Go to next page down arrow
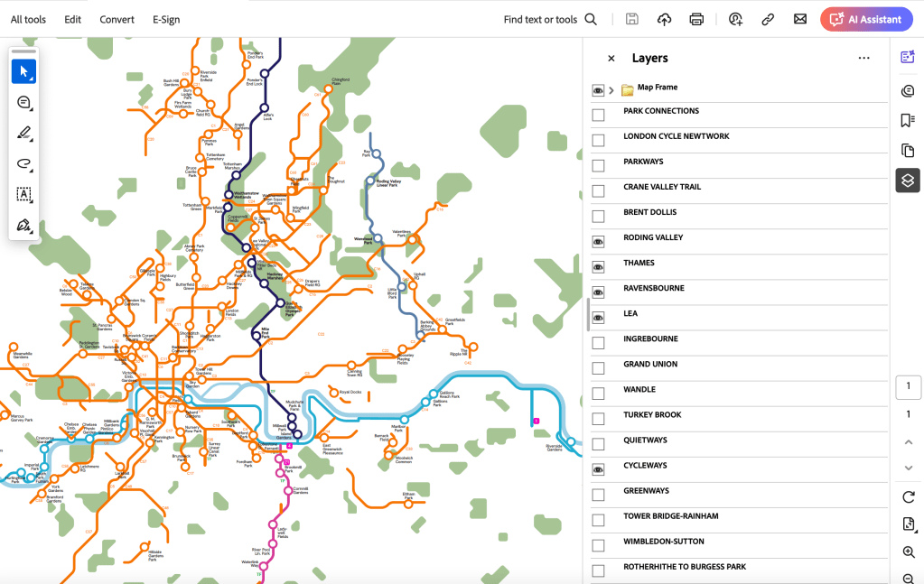This screenshot has width=924, height=584. click(909, 468)
